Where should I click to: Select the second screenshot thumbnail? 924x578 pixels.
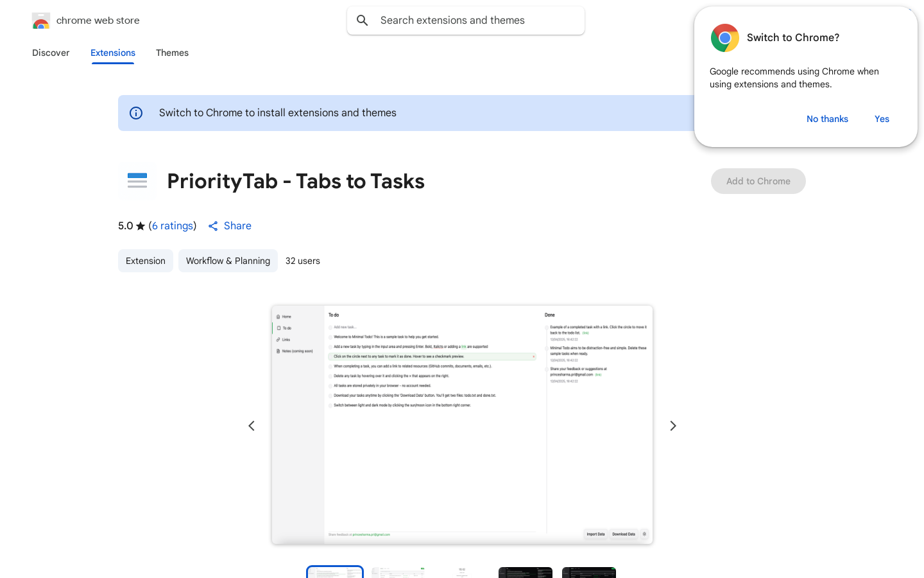click(x=398, y=572)
